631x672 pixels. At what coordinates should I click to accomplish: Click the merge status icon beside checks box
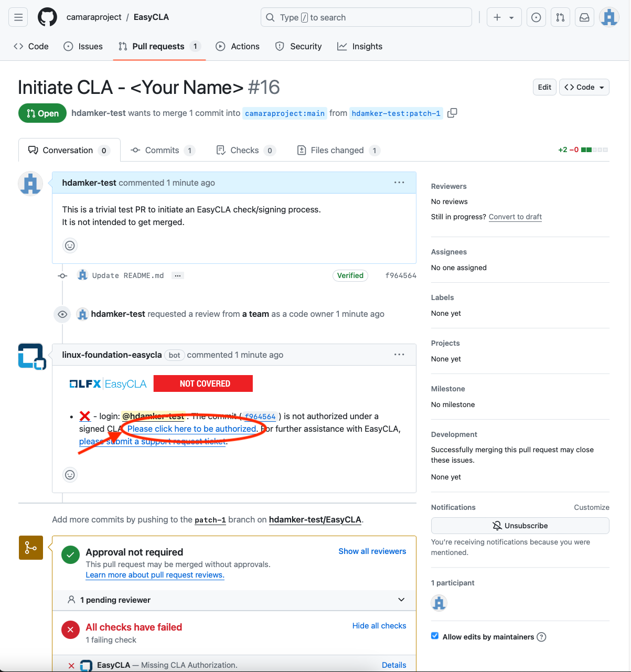pos(31,548)
